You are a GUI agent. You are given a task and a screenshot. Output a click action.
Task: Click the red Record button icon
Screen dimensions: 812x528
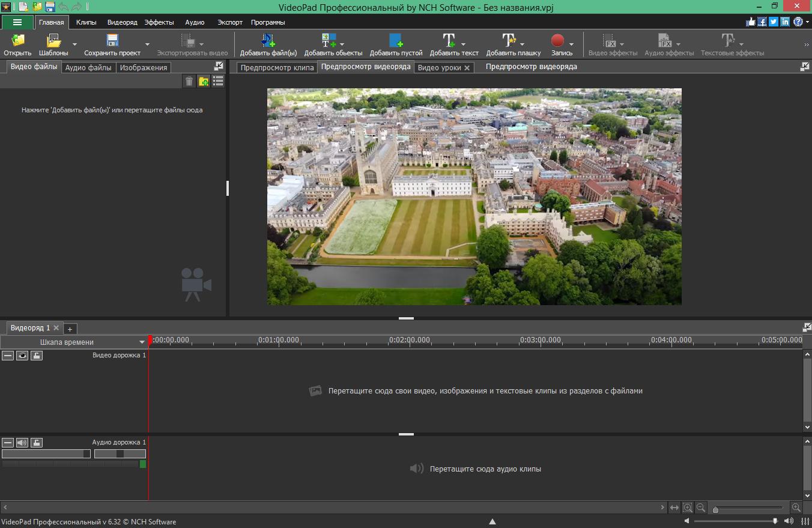coord(558,40)
